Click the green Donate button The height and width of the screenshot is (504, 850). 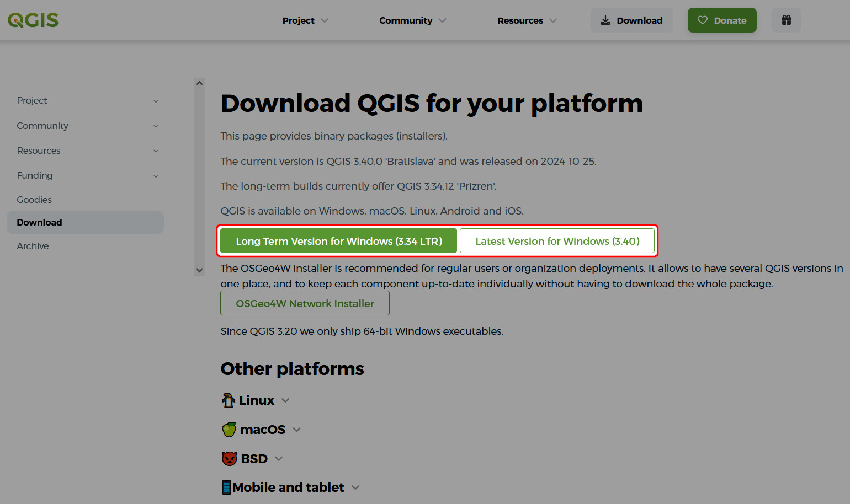722,20
